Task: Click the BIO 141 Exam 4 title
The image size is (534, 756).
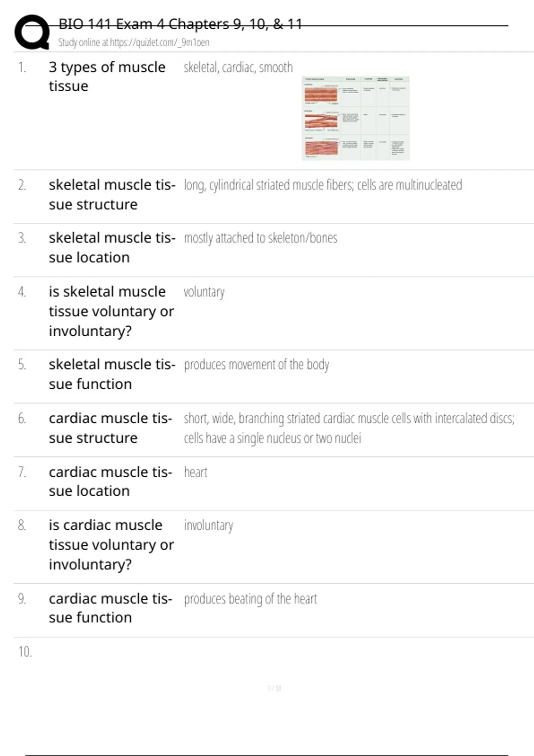Action: (x=180, y=24)
